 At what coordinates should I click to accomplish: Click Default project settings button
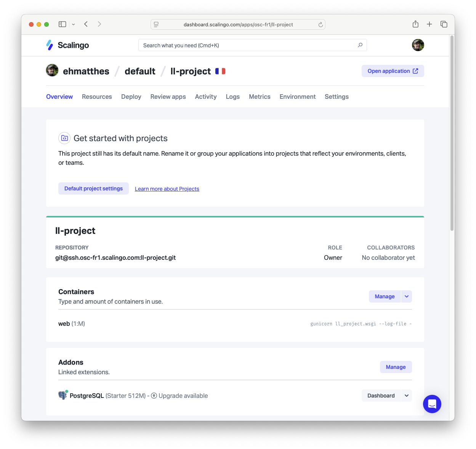coord(93,188)
